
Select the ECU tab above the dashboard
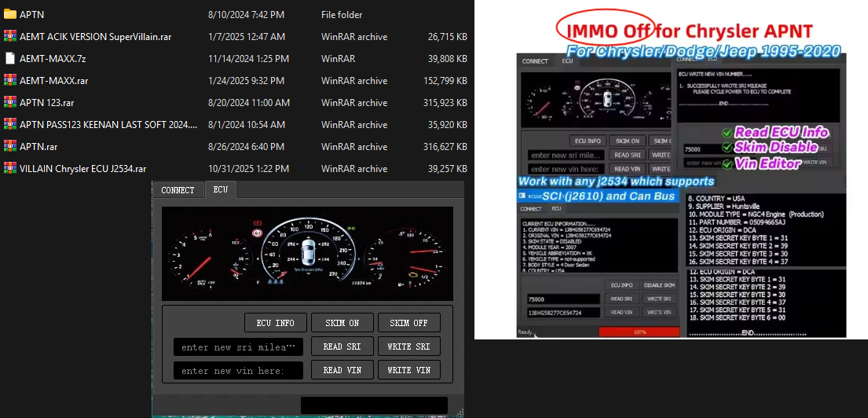point(221,190)
